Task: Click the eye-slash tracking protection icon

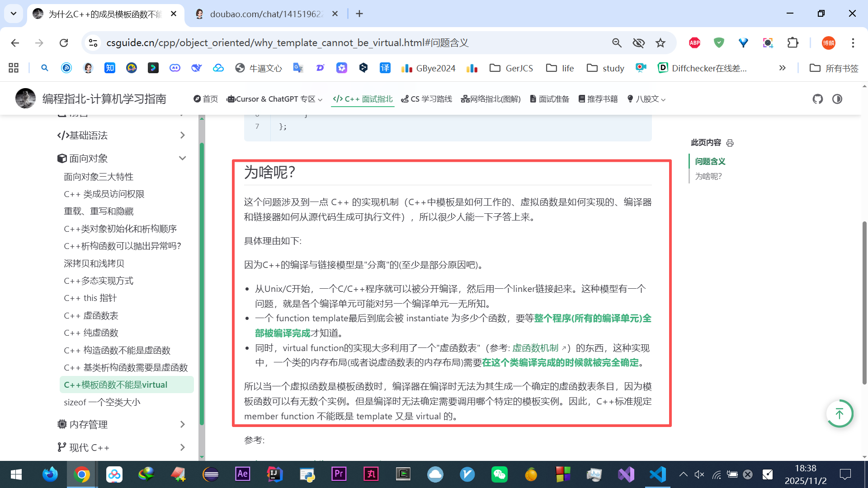Action: point(638,43)
